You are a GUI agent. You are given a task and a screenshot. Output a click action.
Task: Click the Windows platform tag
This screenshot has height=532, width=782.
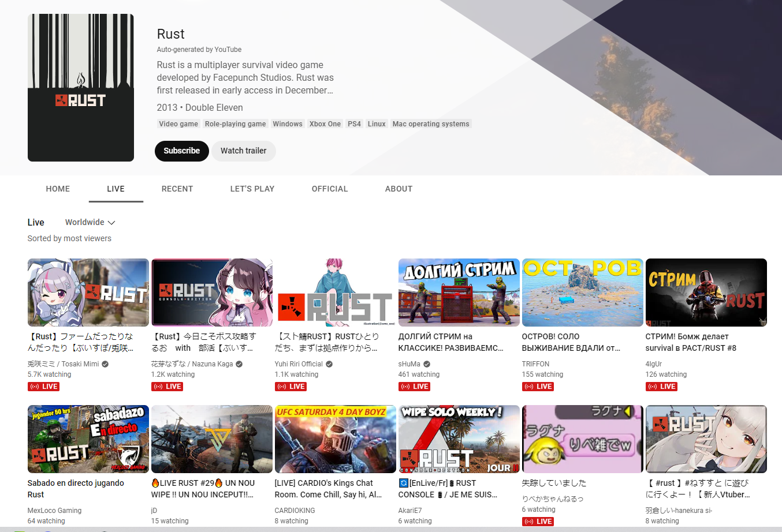coord(288,123)
